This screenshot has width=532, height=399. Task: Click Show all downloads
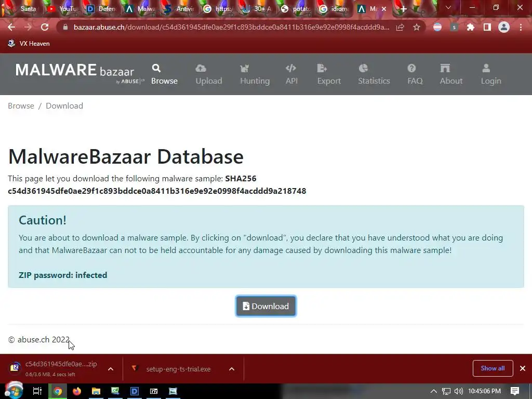pyautogui.click(x=493, y=368)
